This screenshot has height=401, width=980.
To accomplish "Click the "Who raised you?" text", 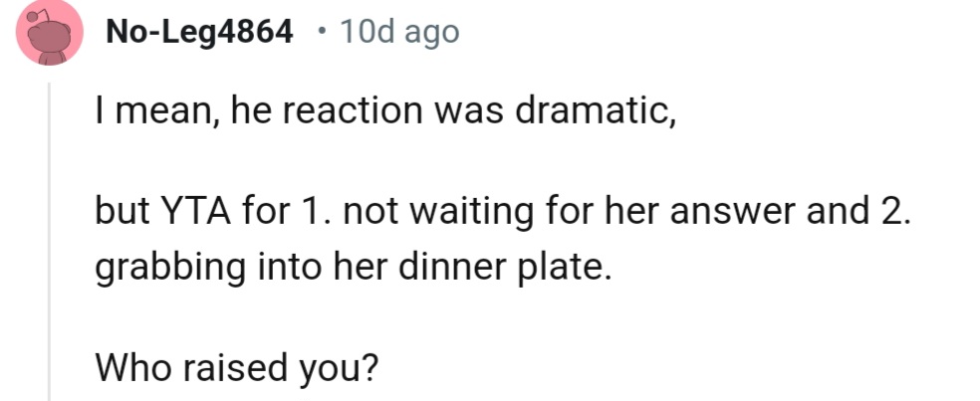I will click(237, 368).
